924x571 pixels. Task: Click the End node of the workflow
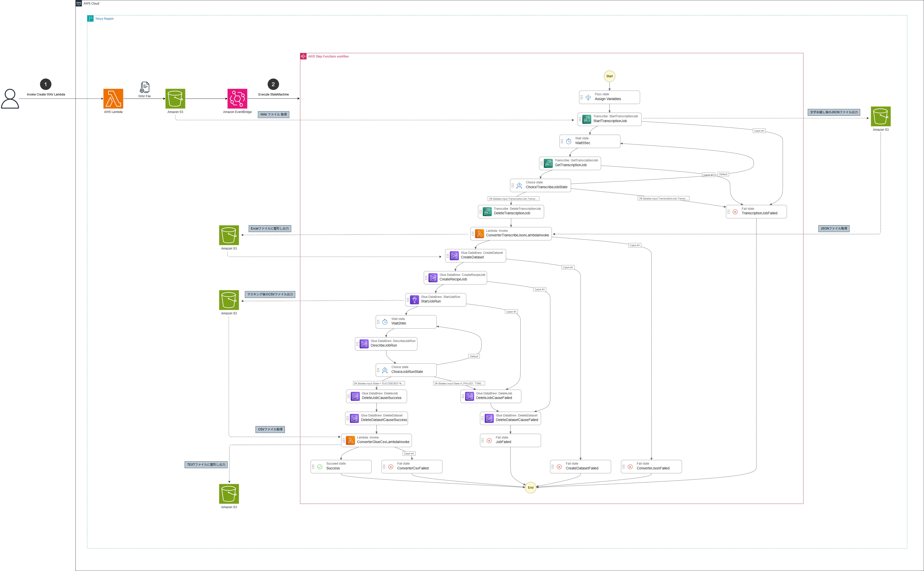[x=531, y=488]
